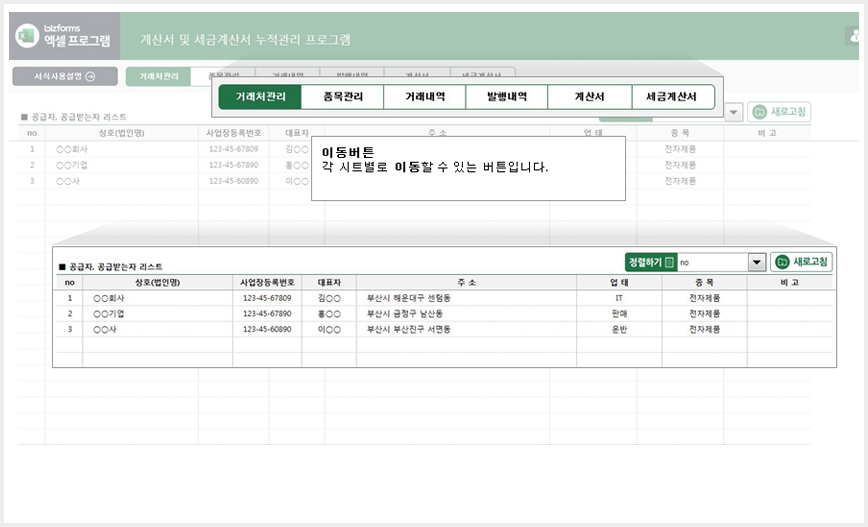
Task: Open the 서식사용설명 guide button
Action: [65, 76]
